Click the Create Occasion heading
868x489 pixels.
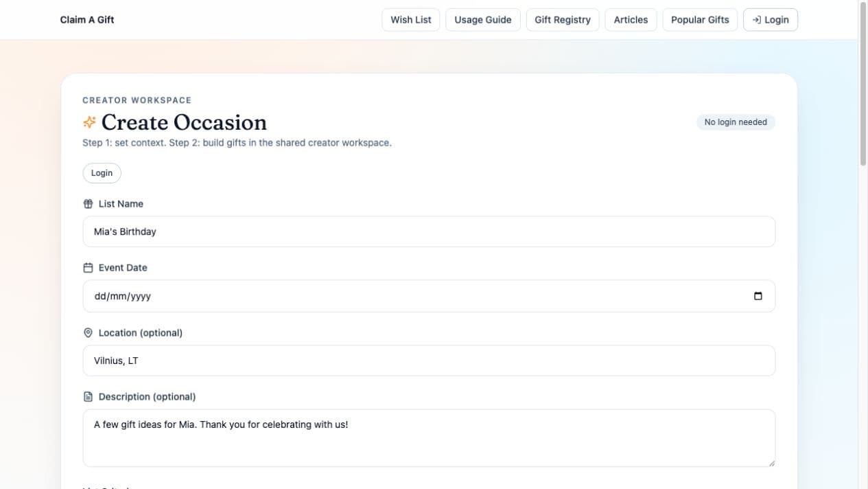184,122
